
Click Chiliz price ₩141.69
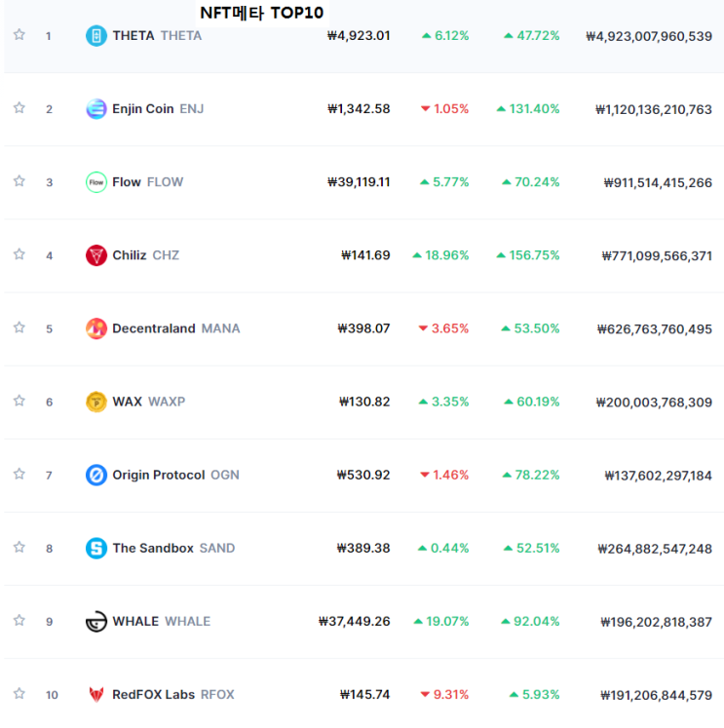(x=365, y=255)
